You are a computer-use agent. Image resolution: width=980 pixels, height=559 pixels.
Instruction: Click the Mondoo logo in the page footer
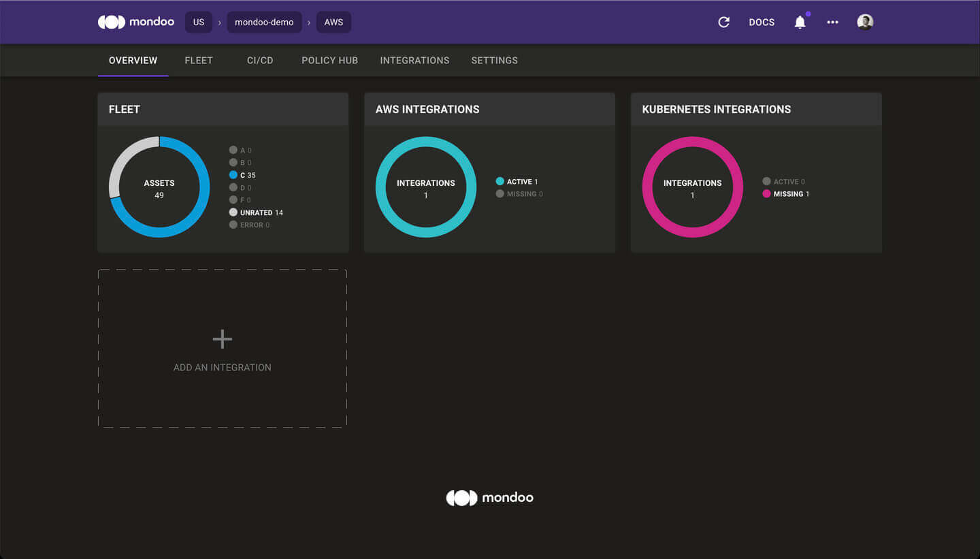(489, 497)
